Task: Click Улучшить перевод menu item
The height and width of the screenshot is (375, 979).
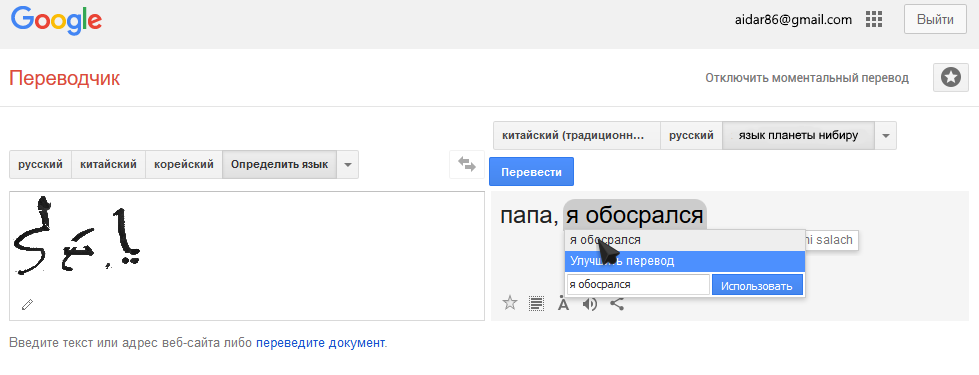Action: pos(685,261)
